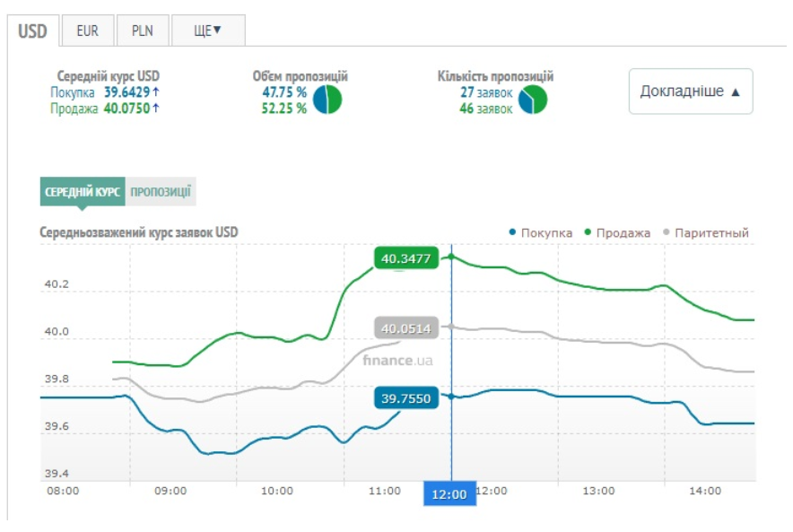Screen dimensions: 793x532
Task: Click the 46 заявок sell offers count
Action: pos(485,109)
